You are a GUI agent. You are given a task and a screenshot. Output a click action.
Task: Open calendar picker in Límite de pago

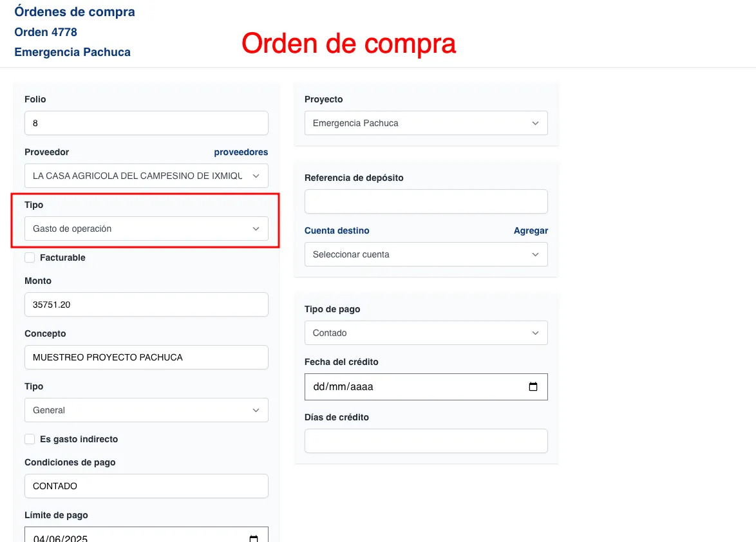(x=254, y=538)
